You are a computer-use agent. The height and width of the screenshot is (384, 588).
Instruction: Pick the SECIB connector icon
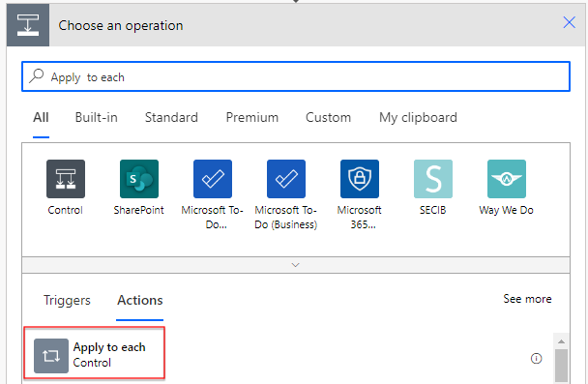click(x=433, y=179)
